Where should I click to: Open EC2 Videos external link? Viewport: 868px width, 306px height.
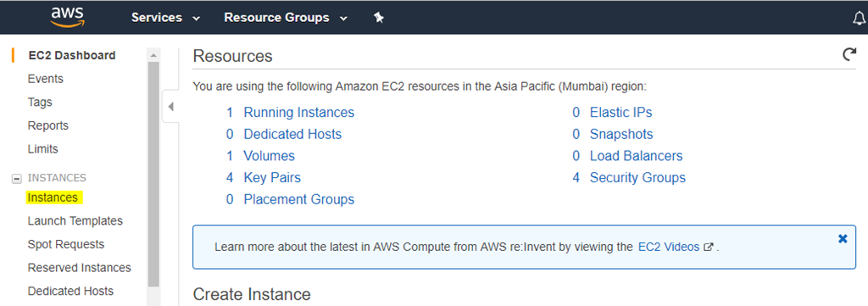675,247
